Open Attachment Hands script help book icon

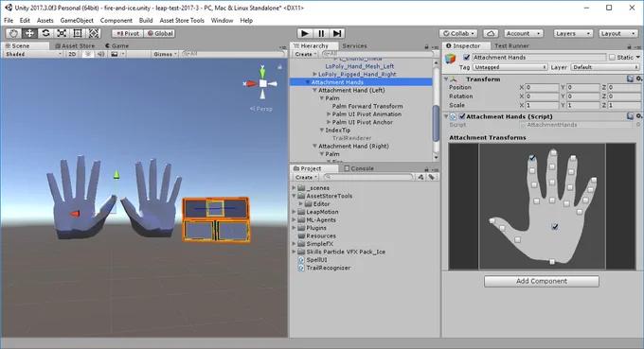(x=630, y=116)
